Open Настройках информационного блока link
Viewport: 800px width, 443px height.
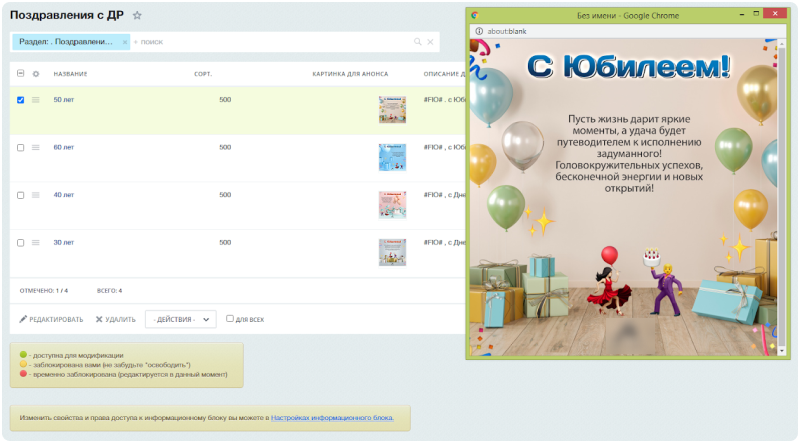coord(332,418)
